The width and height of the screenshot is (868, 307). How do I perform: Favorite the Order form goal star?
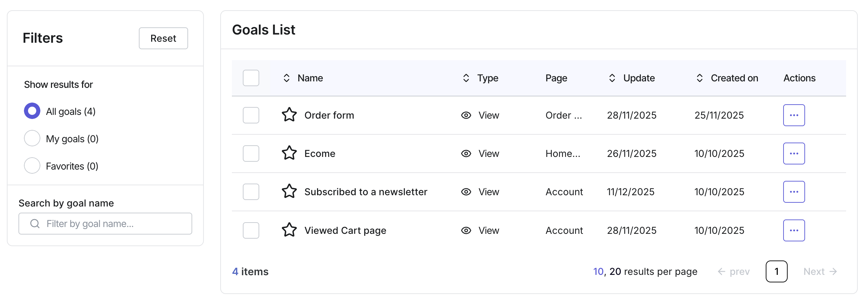[x=289, y=115]
